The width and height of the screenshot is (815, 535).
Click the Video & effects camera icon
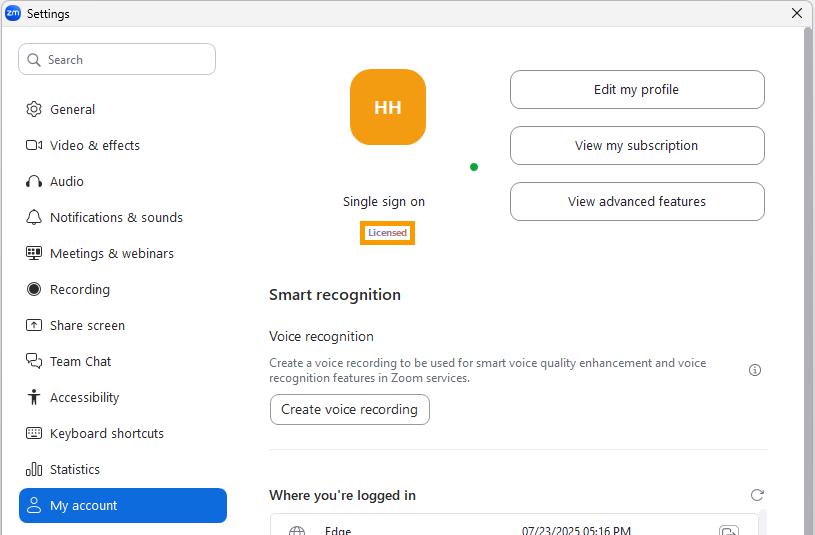pyautogui.click(x=34, y=145)
